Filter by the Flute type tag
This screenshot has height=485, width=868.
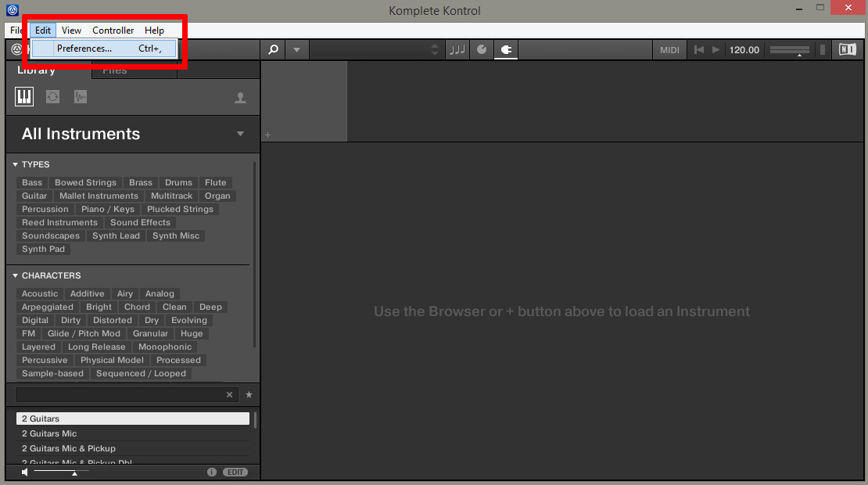click(x=215, y=183)
